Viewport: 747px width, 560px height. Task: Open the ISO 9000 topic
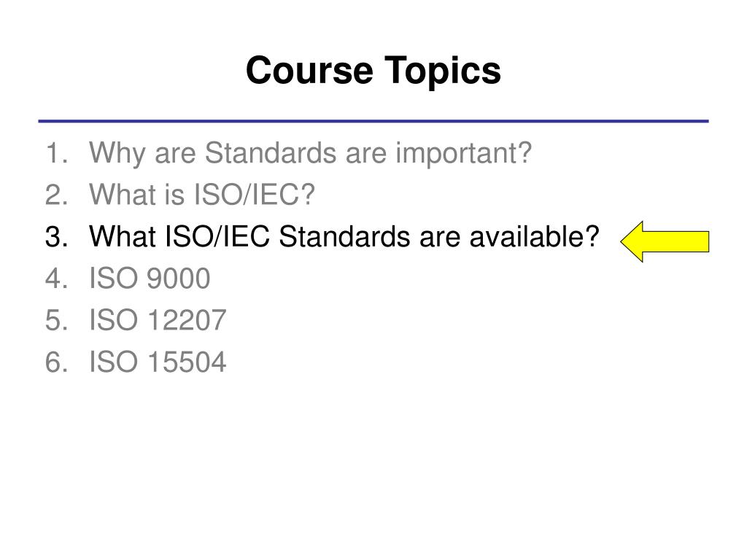click(x=150, y=278)
